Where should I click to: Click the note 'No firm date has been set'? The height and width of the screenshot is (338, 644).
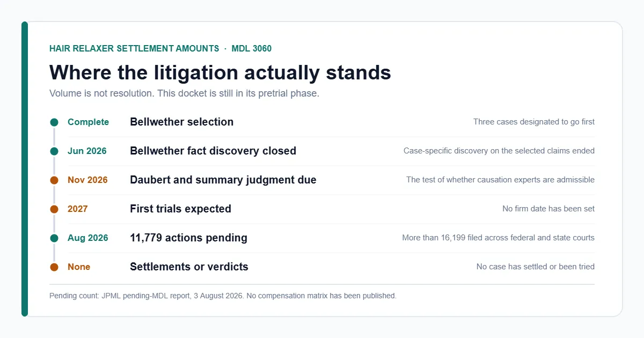[x=548, y=209]
